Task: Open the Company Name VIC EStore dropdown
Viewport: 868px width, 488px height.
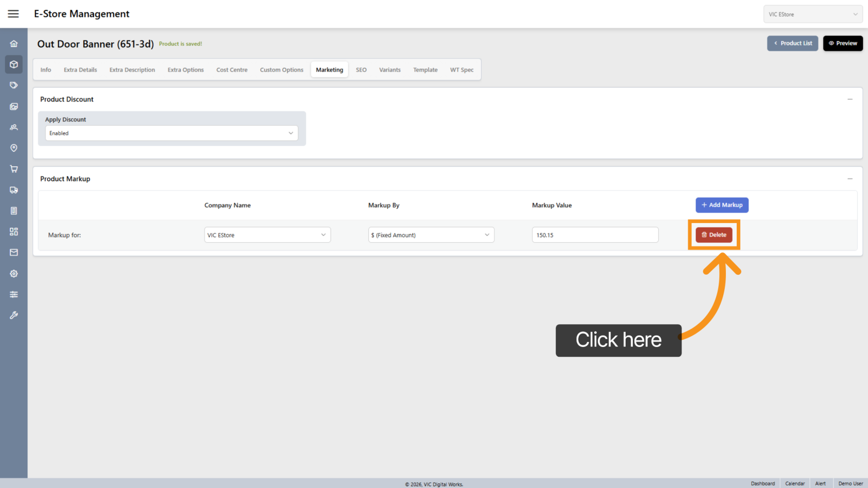Action: tap(267, 235)
